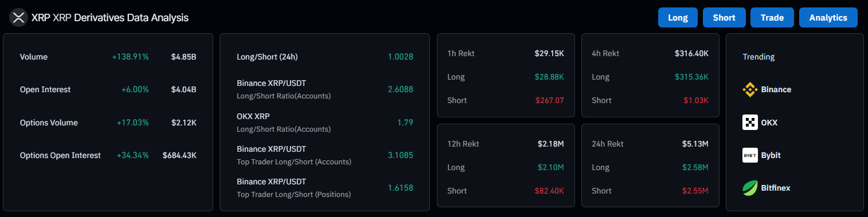Select the Binance XRP/USDT Long/Short Ratio row

(x=325, y=89)
